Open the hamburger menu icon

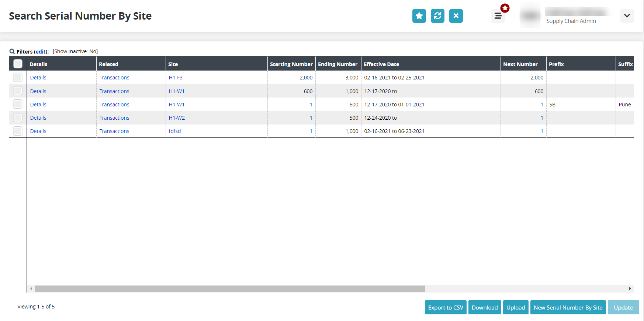pyautogui.click(x=498, y=16)
